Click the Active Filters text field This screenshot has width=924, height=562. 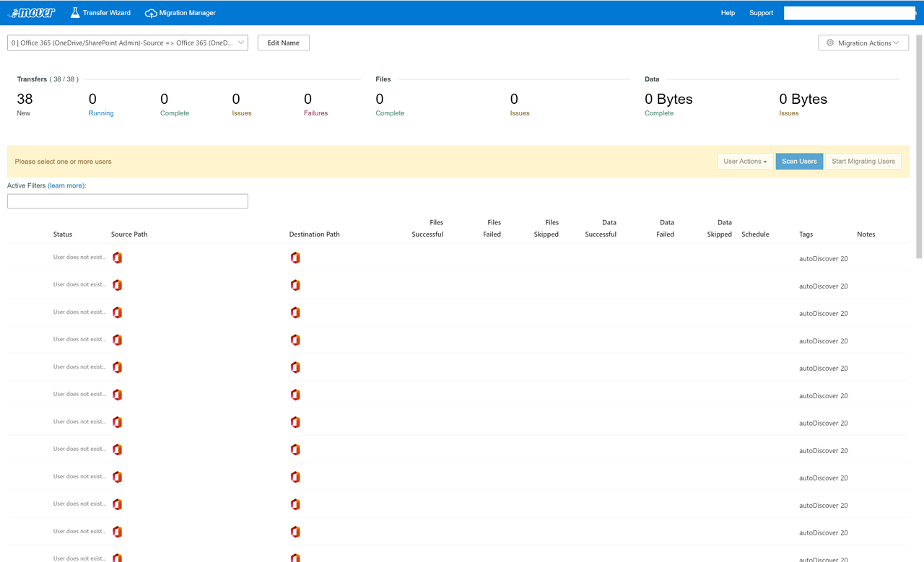click(128, 201)
